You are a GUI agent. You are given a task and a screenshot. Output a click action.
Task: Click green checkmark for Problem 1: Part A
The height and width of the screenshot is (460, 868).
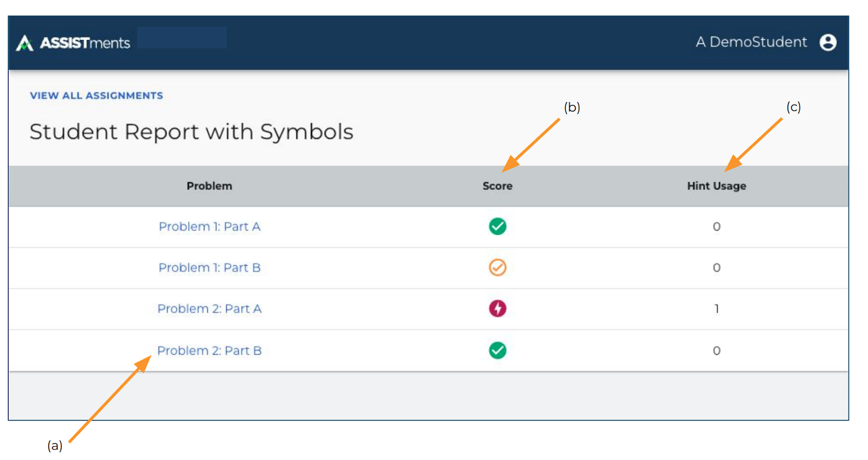(497, 226)
